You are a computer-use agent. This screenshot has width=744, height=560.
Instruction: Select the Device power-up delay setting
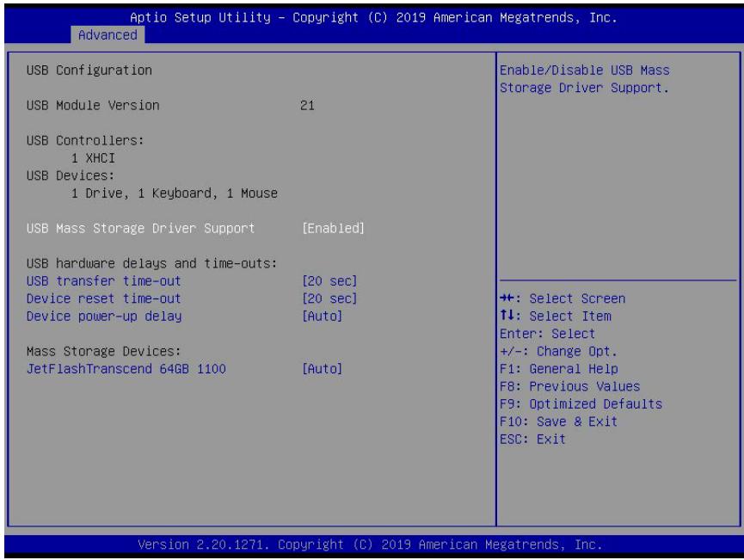coord(104,316)
